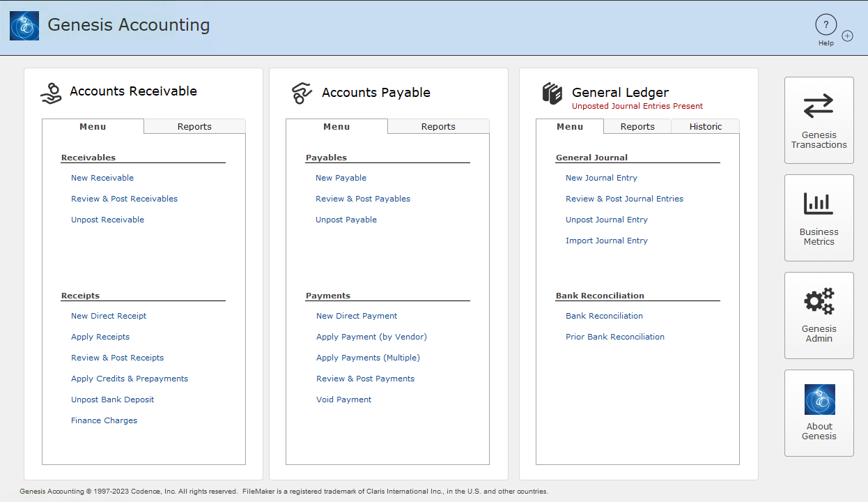The width and height of the screenshot is (868, 502).
Task: Open Genesis Transactions from the sidebar
Action: point(819,121)
